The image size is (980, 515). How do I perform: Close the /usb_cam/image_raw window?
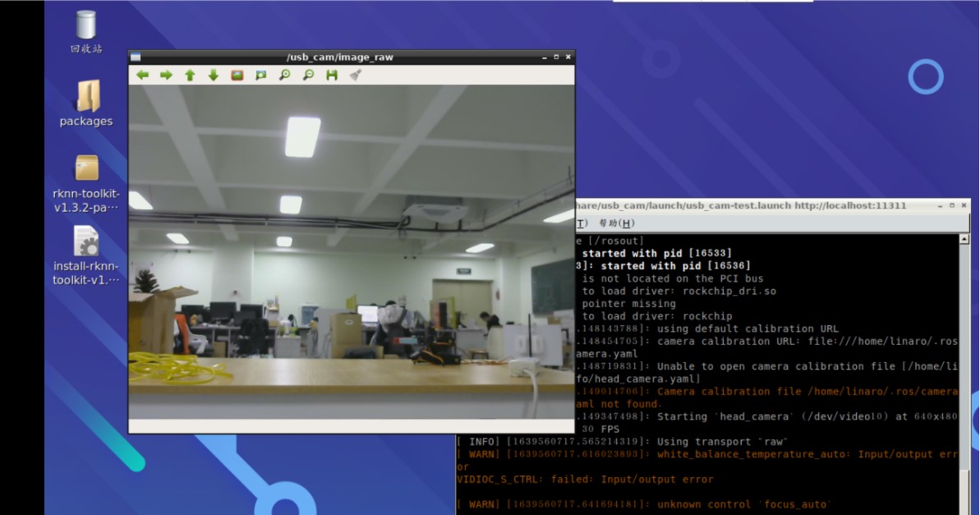(x=568, y=57)
